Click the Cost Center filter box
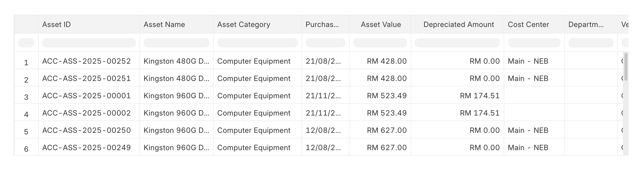 click(534, 42)
